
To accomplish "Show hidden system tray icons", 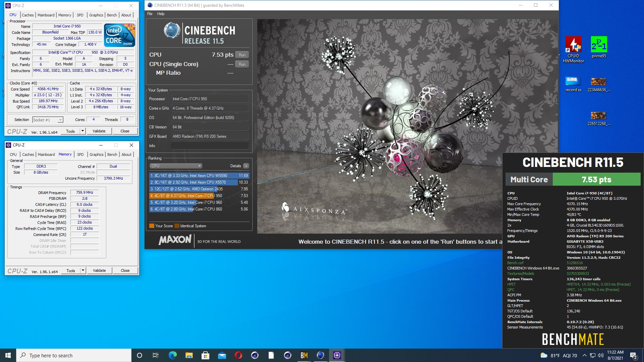I will (584, 355).
